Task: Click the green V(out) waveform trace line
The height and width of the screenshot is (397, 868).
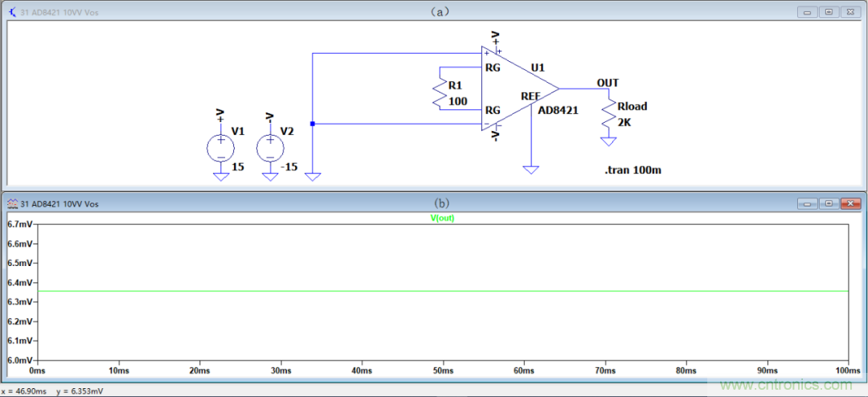Action: tap(321, 291)
